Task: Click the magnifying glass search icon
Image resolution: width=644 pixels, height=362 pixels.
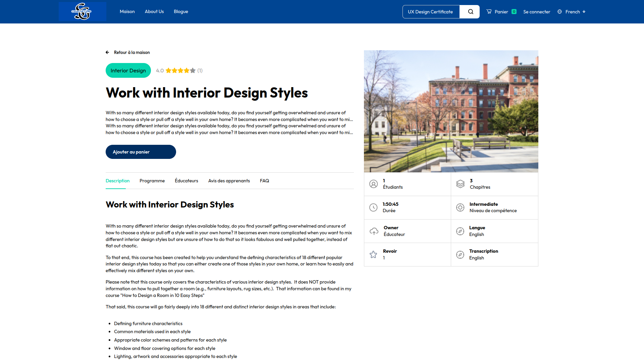Action: pyautogui.click(x=471, y=12)
